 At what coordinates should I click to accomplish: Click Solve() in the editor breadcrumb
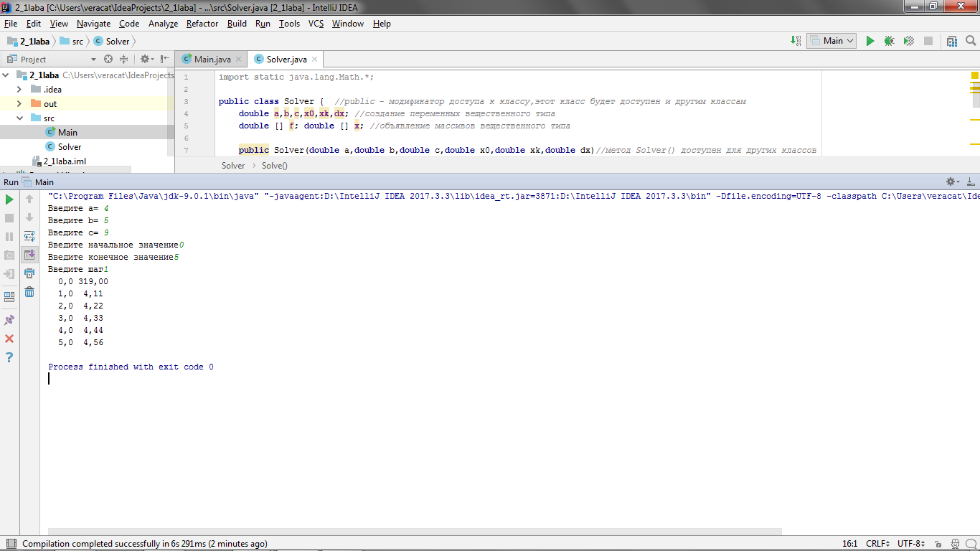coord(274,166)
